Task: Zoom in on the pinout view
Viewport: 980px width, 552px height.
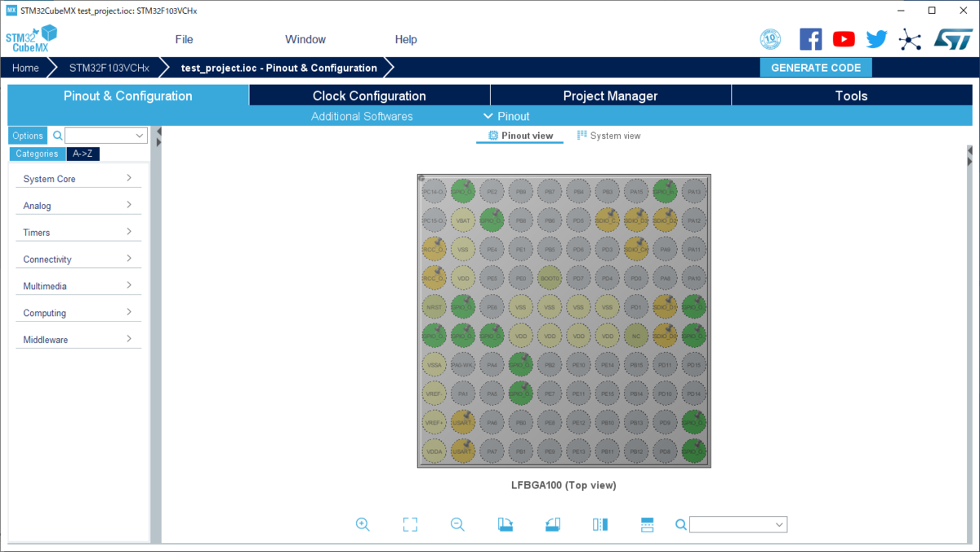Action: click(x=363, y=524)
